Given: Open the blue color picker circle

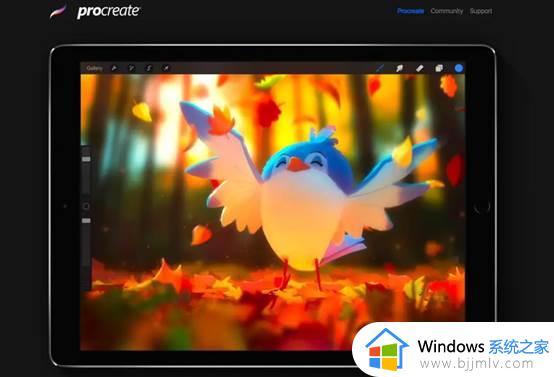Looking at the screenshot, I should coord(459,68).
